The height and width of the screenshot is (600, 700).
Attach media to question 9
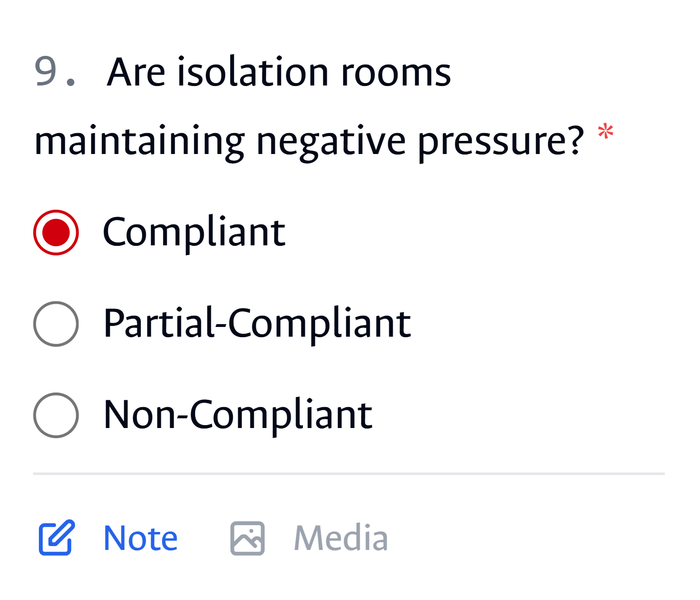(x=340, y=537)
